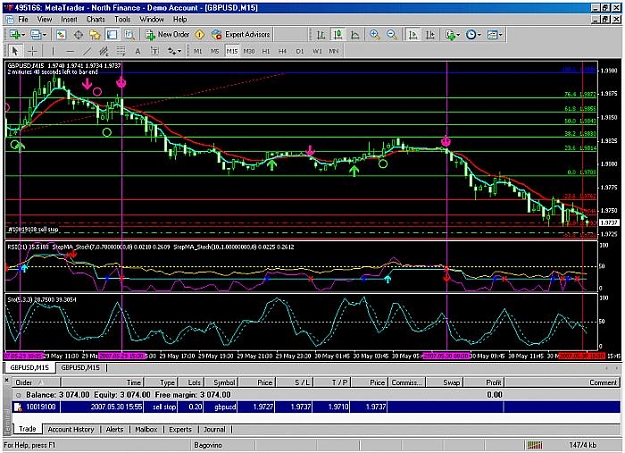Toggle the Navigator folder-star icon
The height and width of the screenshot is (453, 625).
pyautogui.click(x=95, y=35)
